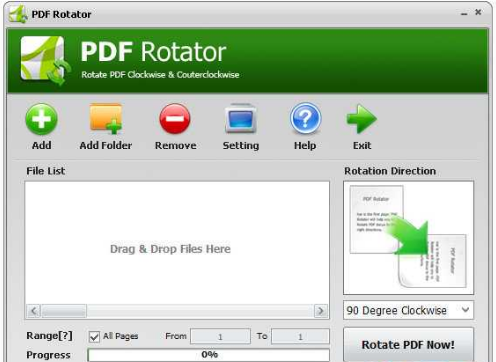496x362 pixels.
Task: Click the Add Folder label text
Action: click(106, 145)
